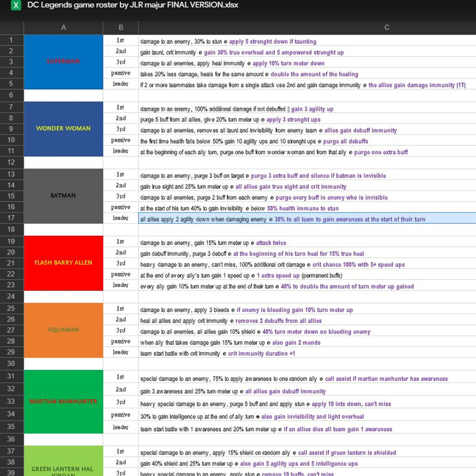Screen dimensions: 476x476
Task: Click cell 'takes 20% less damage'
Action: pyautogui.click(x=307, y=73)
